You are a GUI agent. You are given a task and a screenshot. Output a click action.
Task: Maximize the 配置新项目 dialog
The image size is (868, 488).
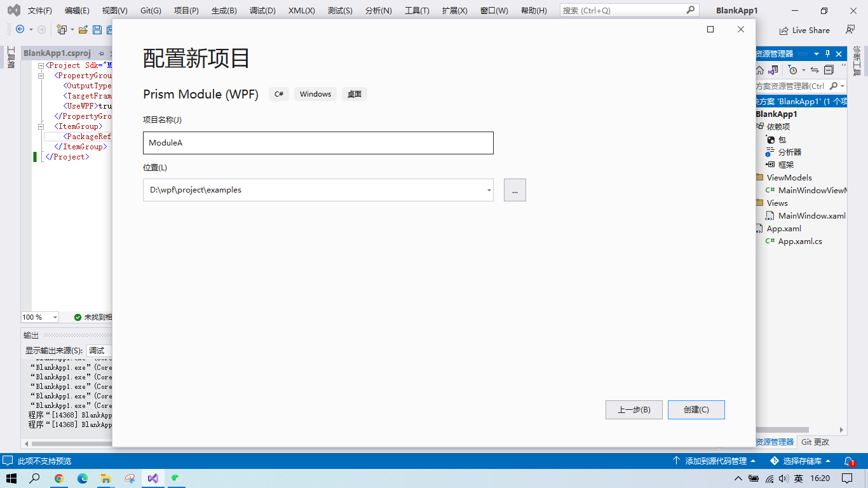click(710, 29)
